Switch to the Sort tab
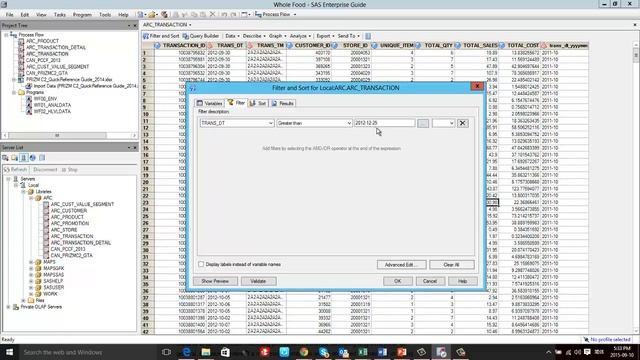640x360 pixels. pos(258,103)
